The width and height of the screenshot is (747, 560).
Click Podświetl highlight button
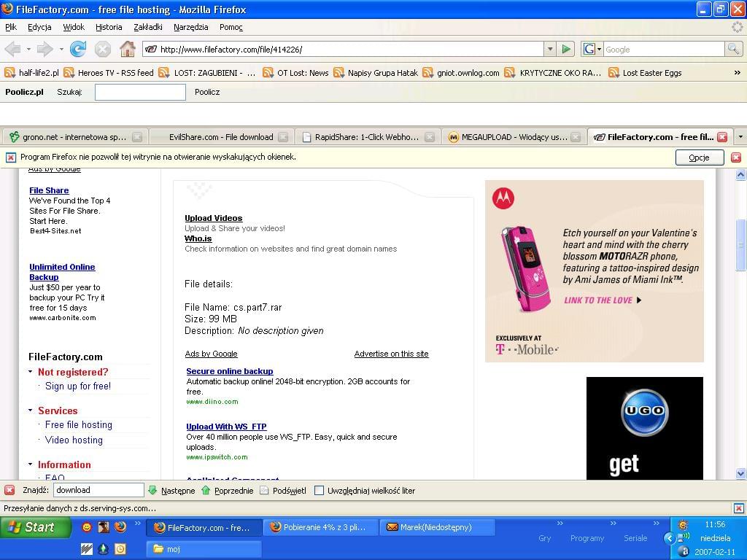coord(283,491)
